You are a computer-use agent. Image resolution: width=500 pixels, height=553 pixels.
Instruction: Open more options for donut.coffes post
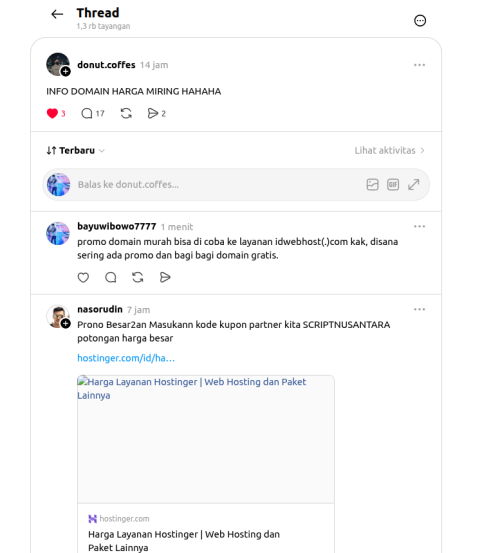click(x=419, y=65)
